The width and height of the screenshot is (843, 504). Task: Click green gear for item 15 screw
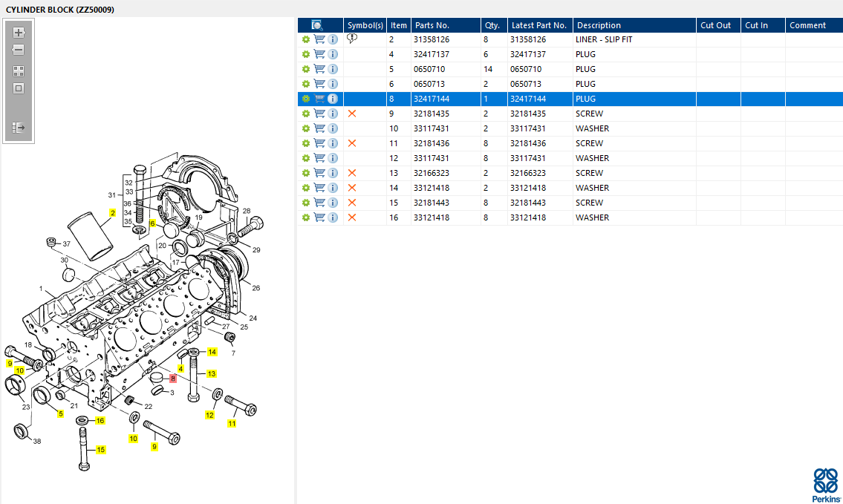point(305,203)
